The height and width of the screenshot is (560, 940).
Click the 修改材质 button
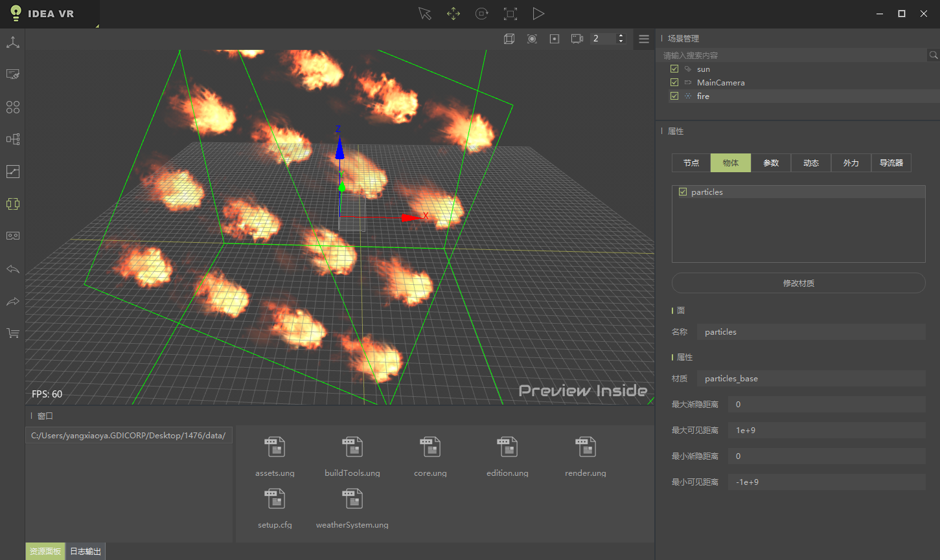(x=798, y=283)
